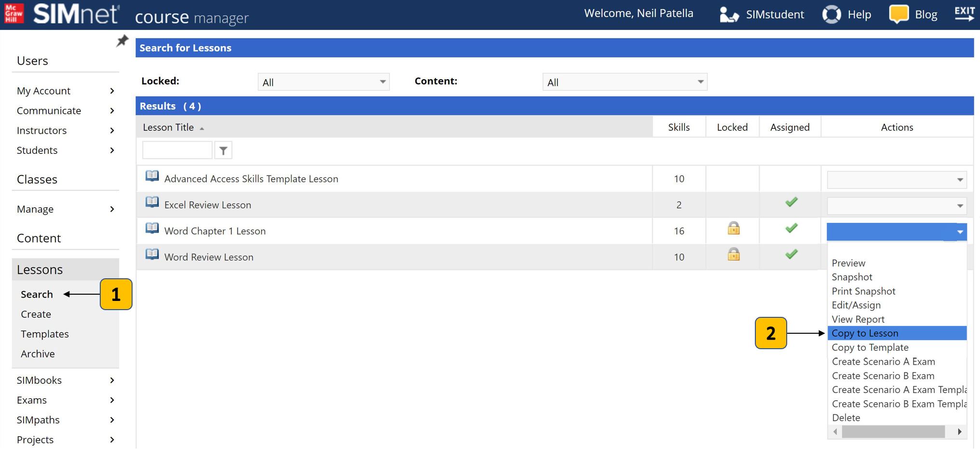The height and width of the screenshot is (449, 980).
Task: Expand Exams menu
Action: click(x=66, y=400)
